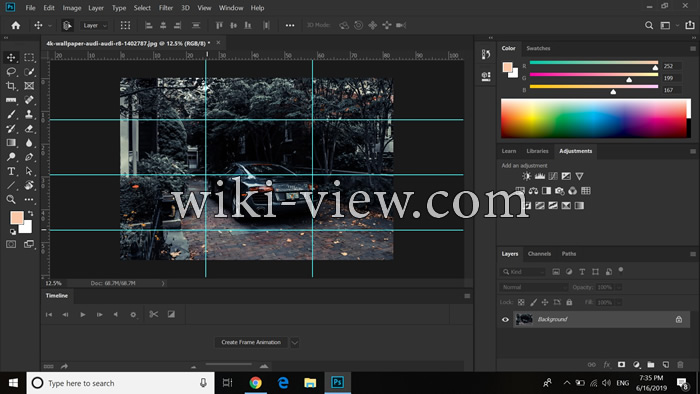
Task: Create a new group folder in Layers panel
Action: tap(650, 365)
